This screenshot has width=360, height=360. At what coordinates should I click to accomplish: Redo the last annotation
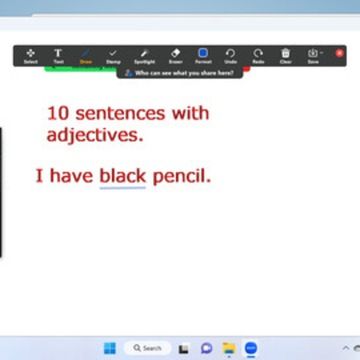pyautogui.click(x=258, y=56)
